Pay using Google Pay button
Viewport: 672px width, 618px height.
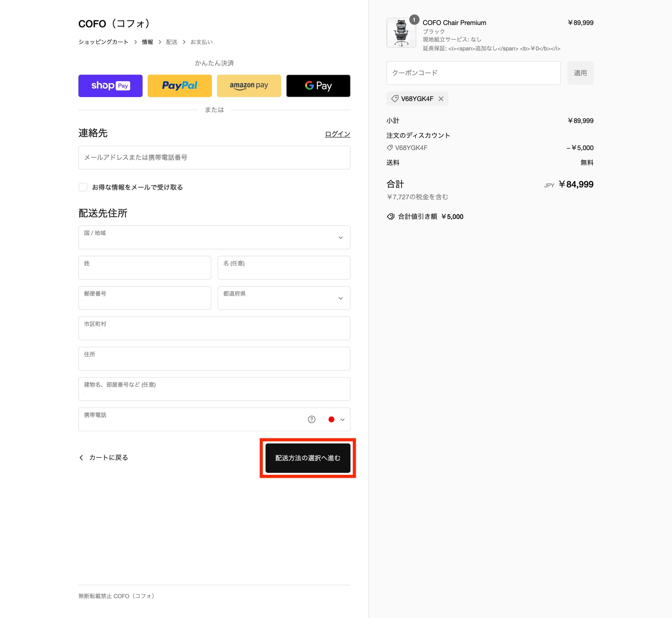[318, 86]
